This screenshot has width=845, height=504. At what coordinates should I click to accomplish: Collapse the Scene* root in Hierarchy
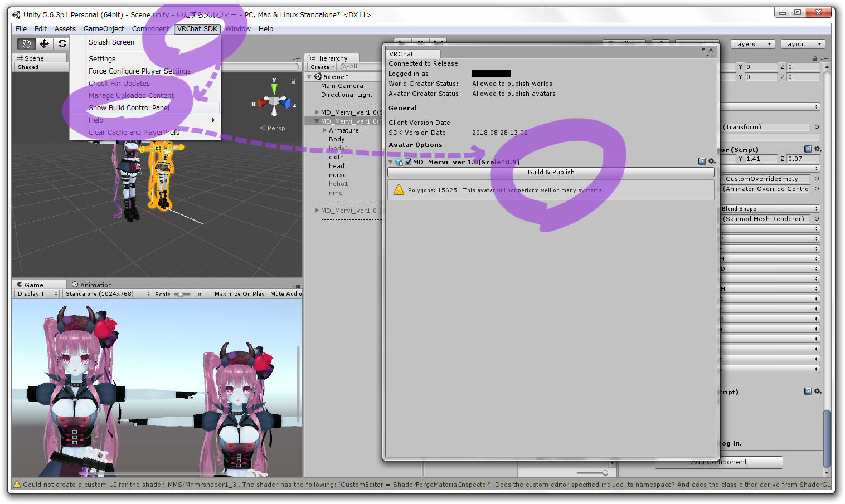pyautogui.click(x=309, y=77)
